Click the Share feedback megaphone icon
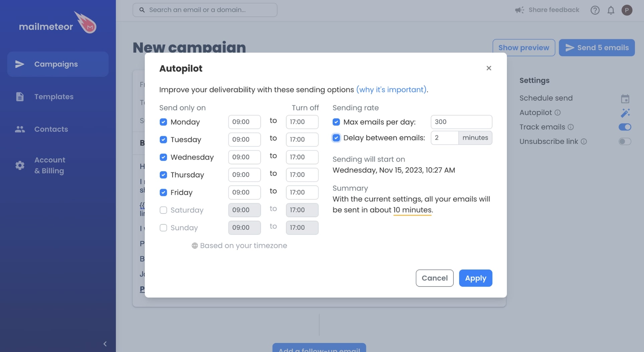This screenshot has height=352, width=644. (519, 10)
